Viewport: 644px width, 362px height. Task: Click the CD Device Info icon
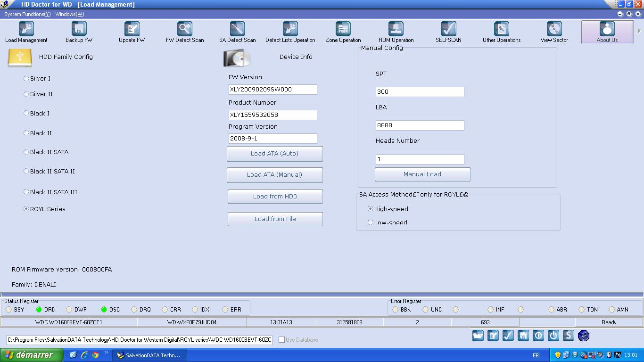237,58
